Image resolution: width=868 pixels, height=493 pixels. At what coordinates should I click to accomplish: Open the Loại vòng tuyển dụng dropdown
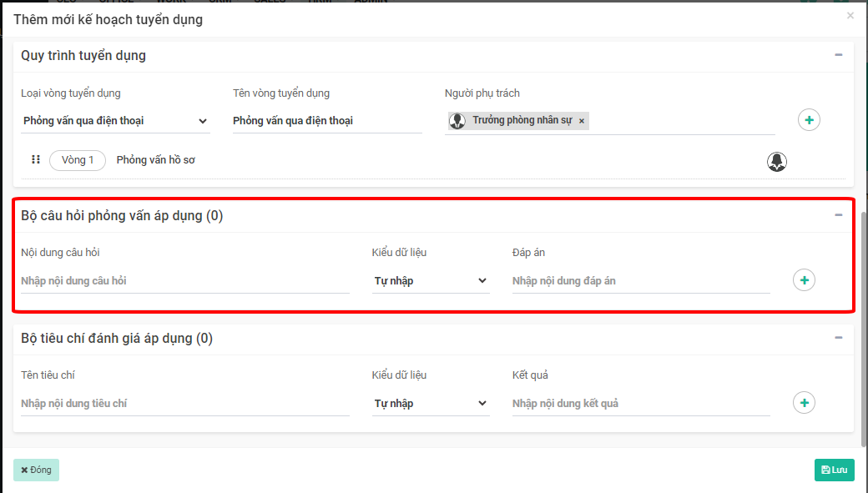115,121
